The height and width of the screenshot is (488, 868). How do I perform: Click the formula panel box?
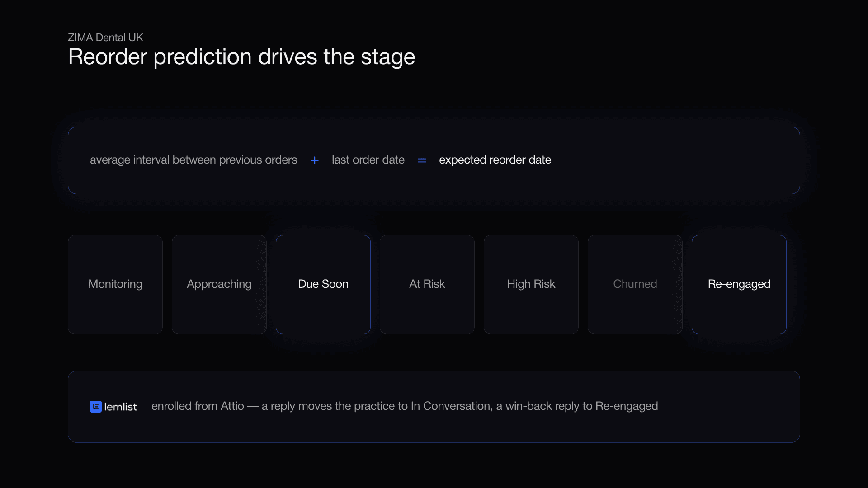434,160
